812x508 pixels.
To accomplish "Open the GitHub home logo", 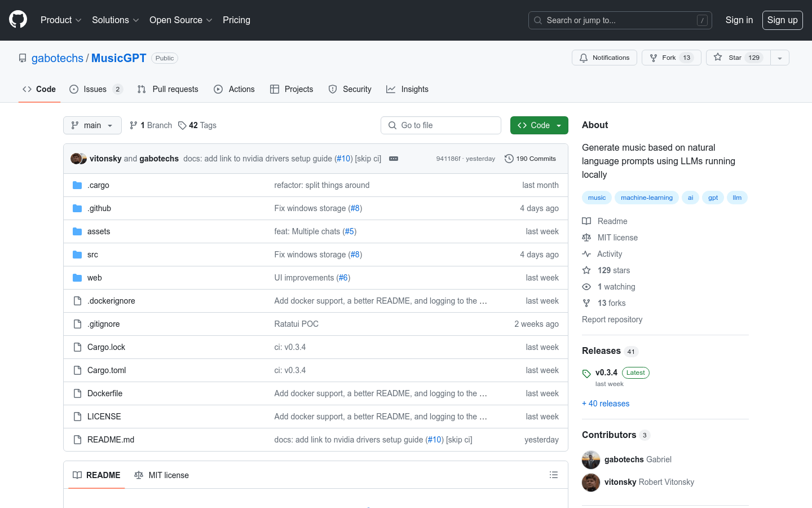I will (x=18, y=20).
